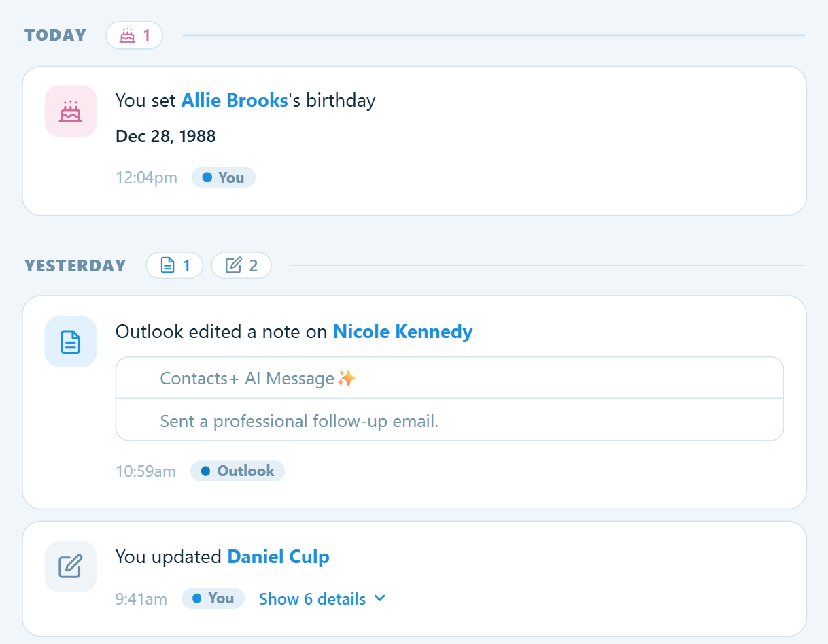The width and height of the screenshot is (828, 644).
Task: Filter by edits badge showing 2
Action: pyautogui.click(x=241, y=265)
